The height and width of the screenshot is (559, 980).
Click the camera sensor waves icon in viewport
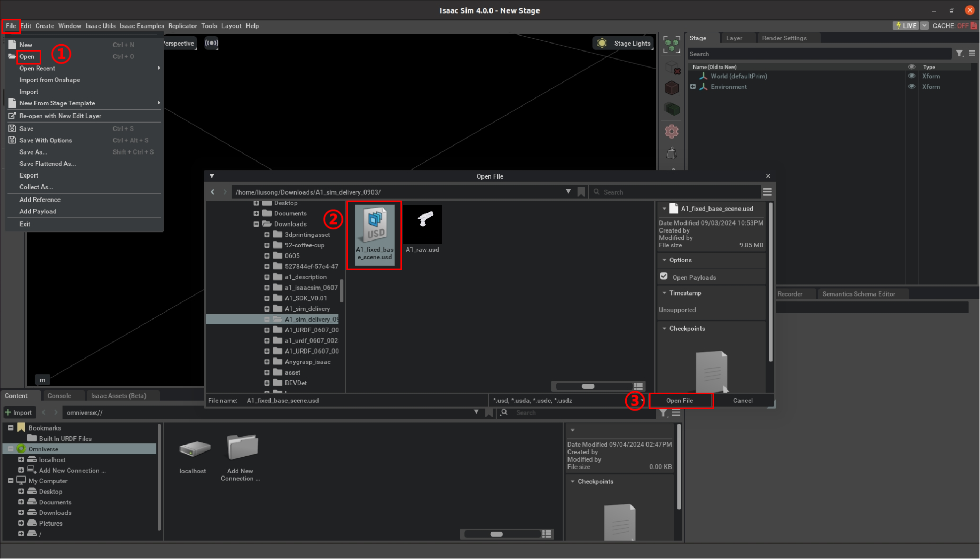(x=212, y=43)
